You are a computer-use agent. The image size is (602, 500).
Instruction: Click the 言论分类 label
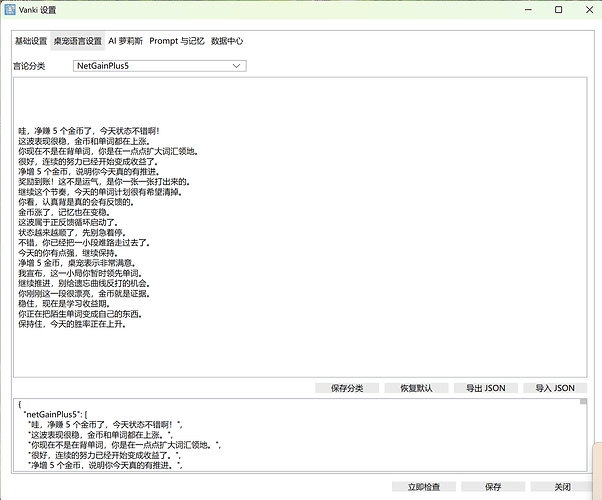[29, 66]
